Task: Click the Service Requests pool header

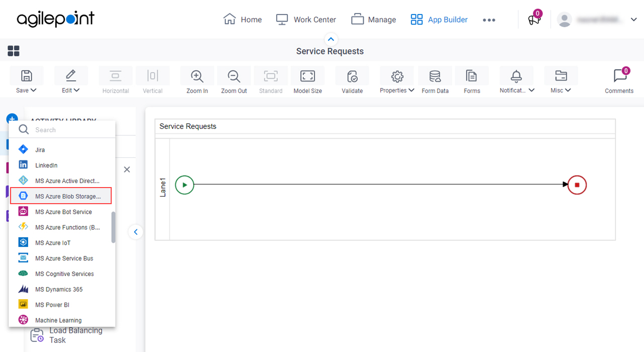Action: (x=385, y=126)
